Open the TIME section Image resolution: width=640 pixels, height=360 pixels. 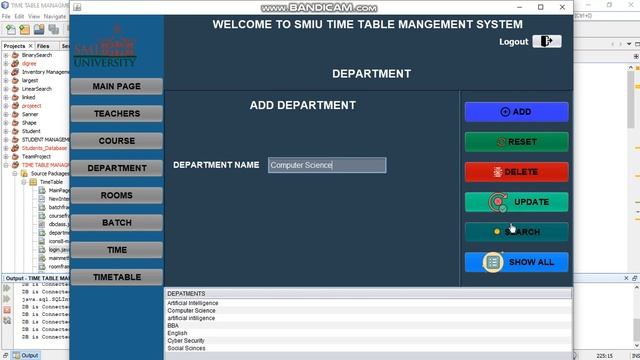click(117, 250)
